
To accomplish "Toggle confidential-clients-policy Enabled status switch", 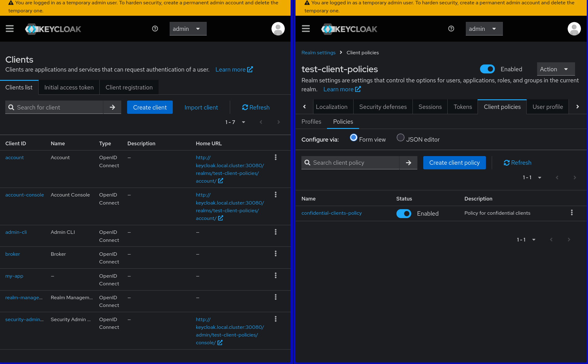I will coord(404,213).
